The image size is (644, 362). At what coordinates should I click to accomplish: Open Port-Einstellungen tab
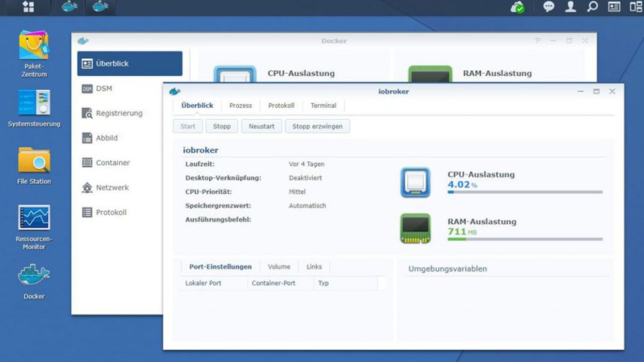point(220,267)
